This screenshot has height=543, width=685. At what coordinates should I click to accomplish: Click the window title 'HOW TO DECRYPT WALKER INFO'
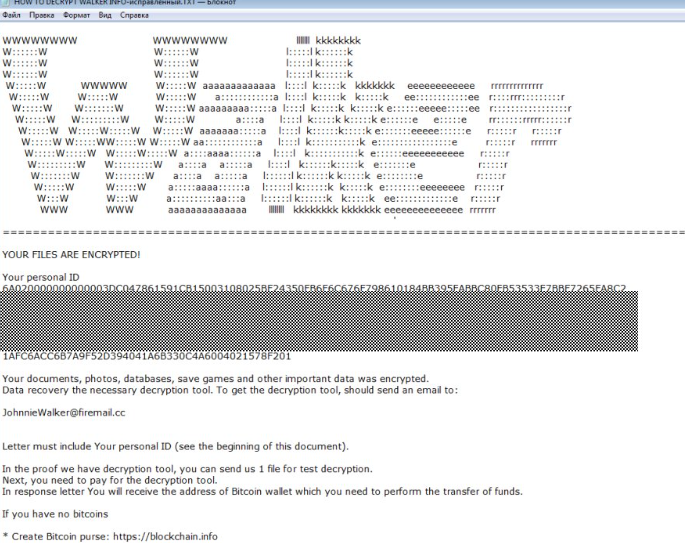(x=125, y=2)
